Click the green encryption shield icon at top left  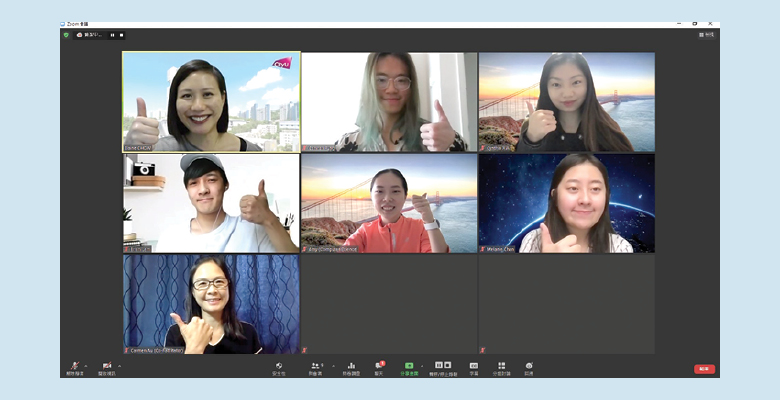(66, 35)
